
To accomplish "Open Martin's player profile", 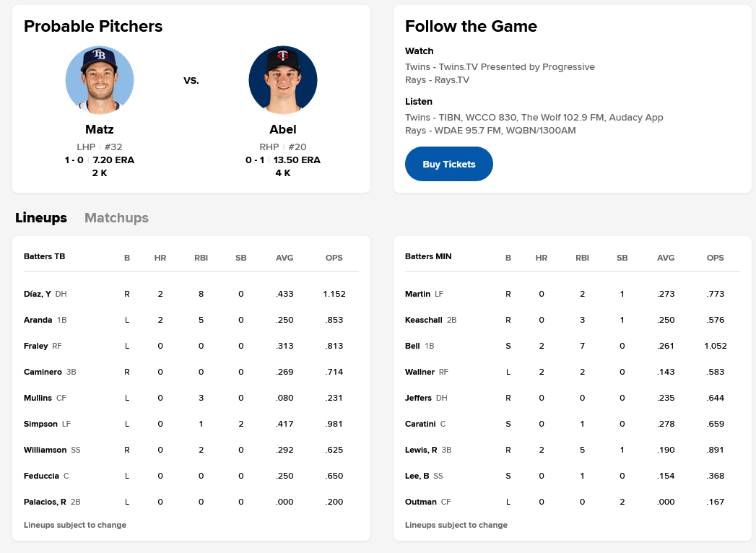I will pos(418,294).
